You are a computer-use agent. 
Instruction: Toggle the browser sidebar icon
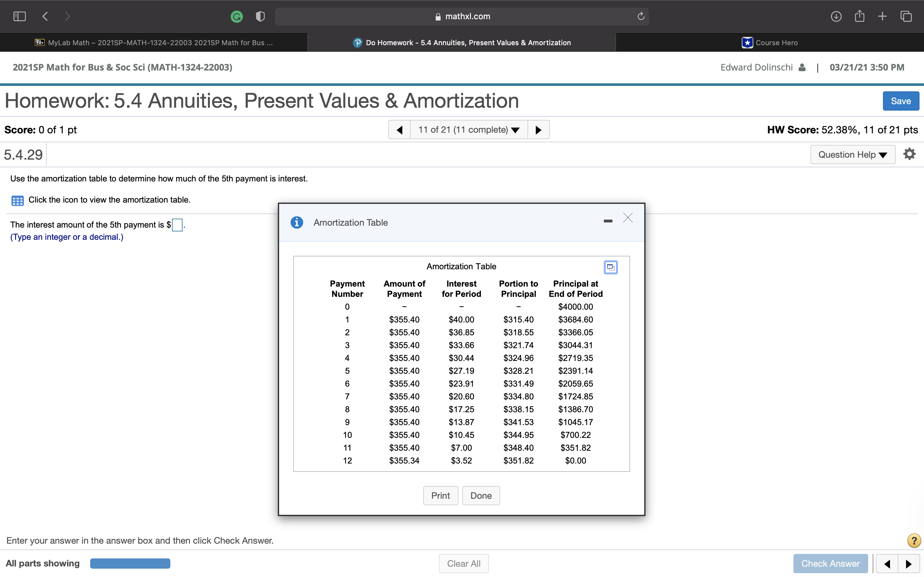(x=20, y=16)
